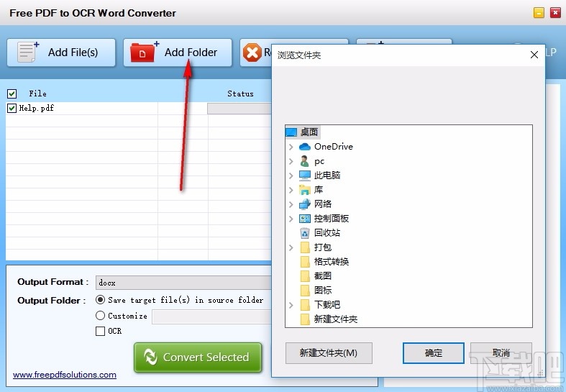Click the 回收站 recycle bin icon
This screenshot has height=392, width=566.
[305, 233]
